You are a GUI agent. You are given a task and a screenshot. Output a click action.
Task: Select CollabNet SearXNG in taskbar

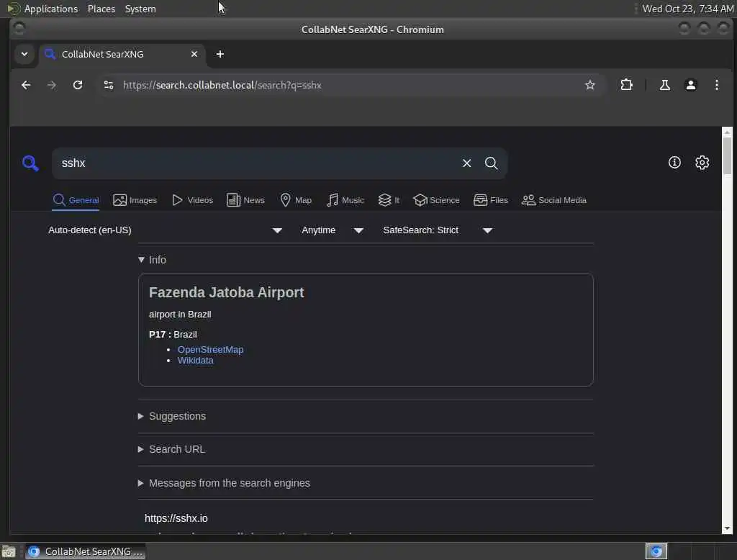86,551
